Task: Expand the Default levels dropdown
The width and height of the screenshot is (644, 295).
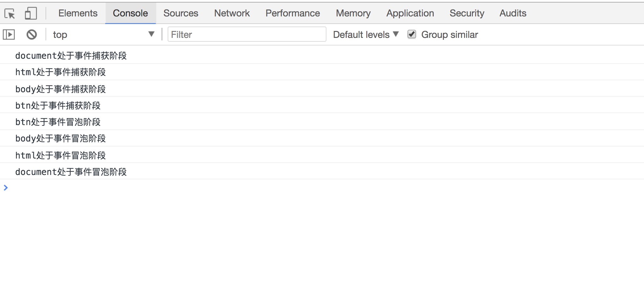Action: click(x=365, y=34)
